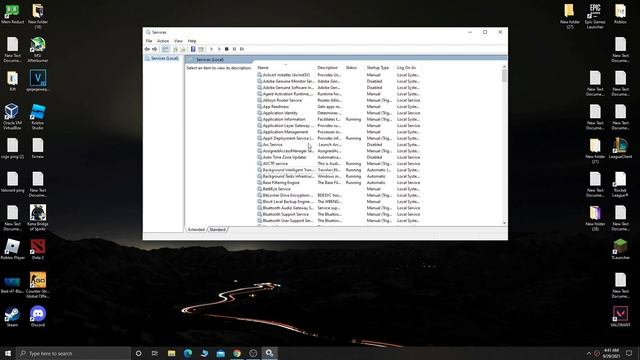Image resolution: width=640 pixels, height=360 pixels.
Task: Select the Dota 2 desktop icon
Action: (38, 249)
